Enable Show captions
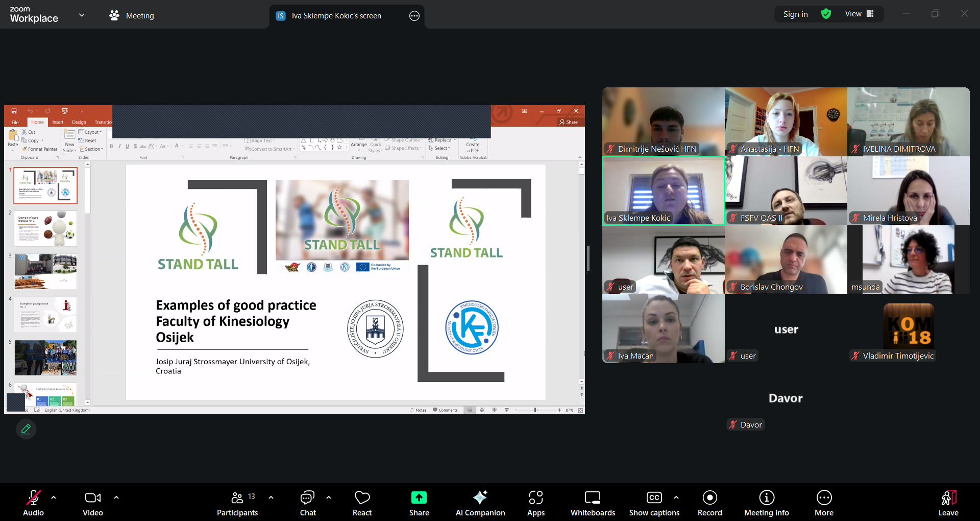Image resolution: width=980 pixels, height=521 pixels. (654, 503)
